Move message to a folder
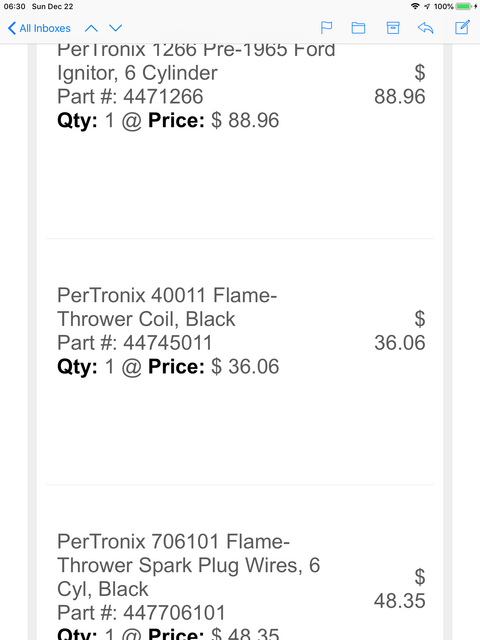The height and width of the screenshot is (640, 480). point(358,28)
